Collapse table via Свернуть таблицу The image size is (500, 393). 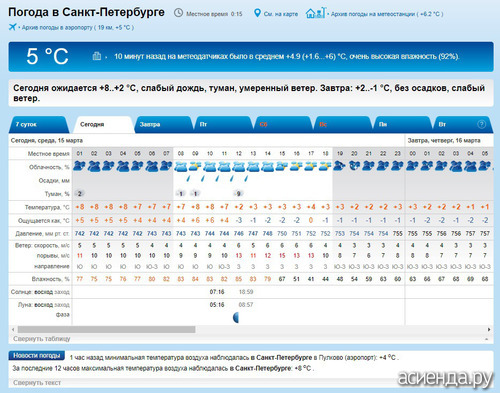click(42, 339)
